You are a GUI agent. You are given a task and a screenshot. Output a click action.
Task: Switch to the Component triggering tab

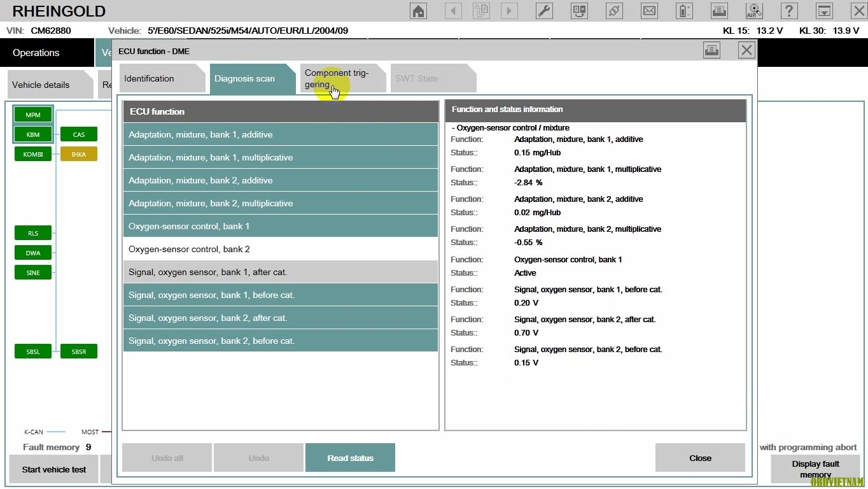point(342,78)
